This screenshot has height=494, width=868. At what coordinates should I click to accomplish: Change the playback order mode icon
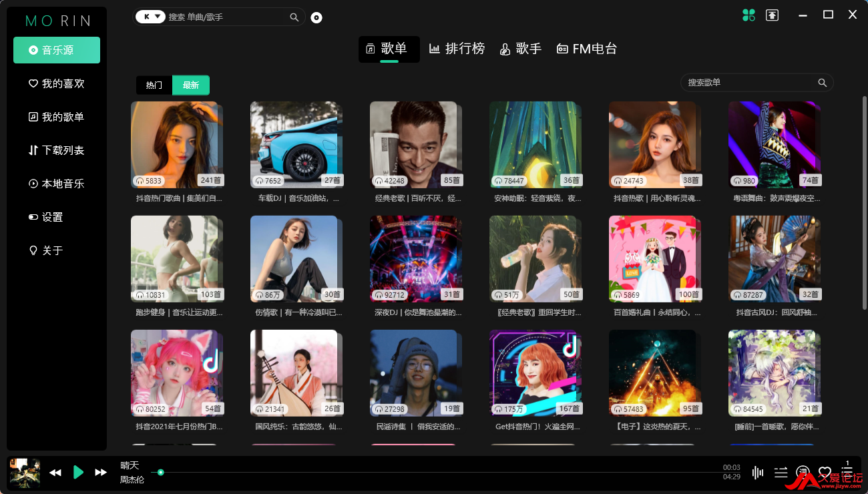[781, 473]
